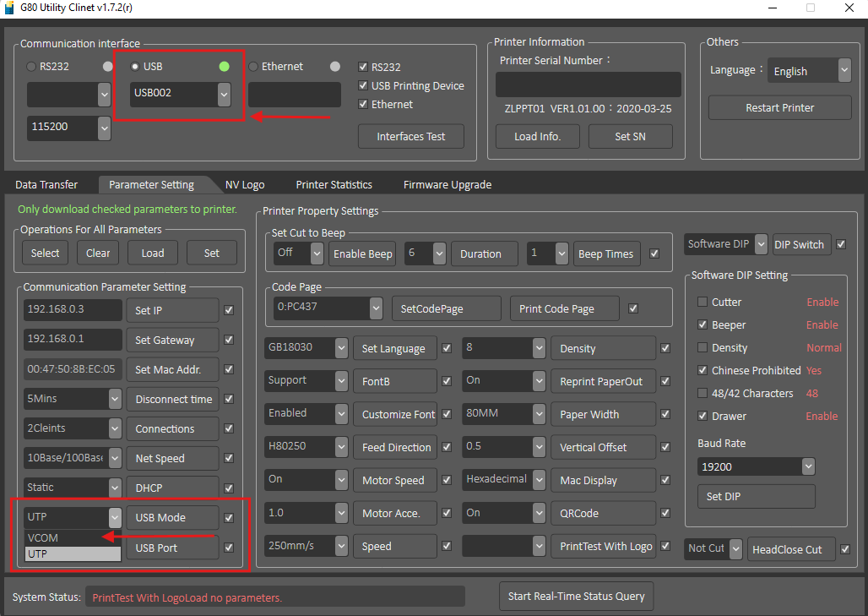Open the GB18030 language dropdown
This screenshot has width=868, height=616.
pos(341,348)
